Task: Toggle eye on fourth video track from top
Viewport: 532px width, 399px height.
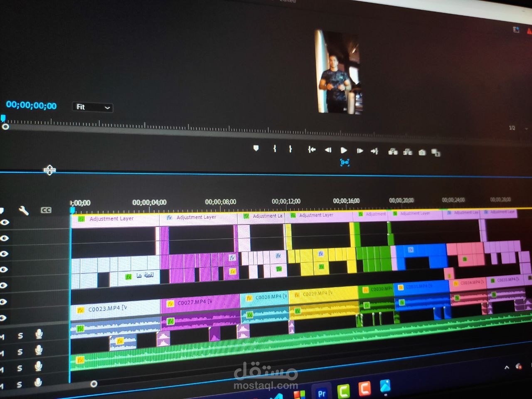Action: coord(4,269)
